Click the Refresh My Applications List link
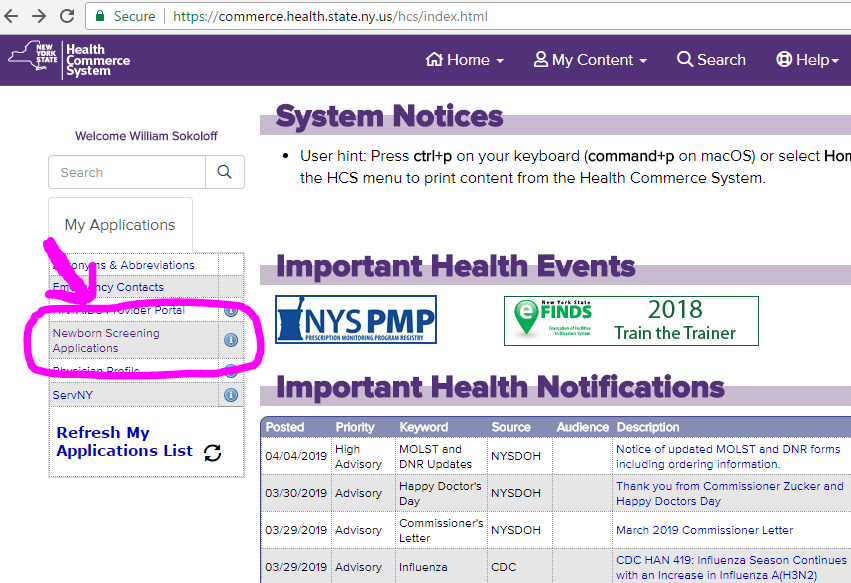Screen dimensions: 851x583 coord(124,442)
